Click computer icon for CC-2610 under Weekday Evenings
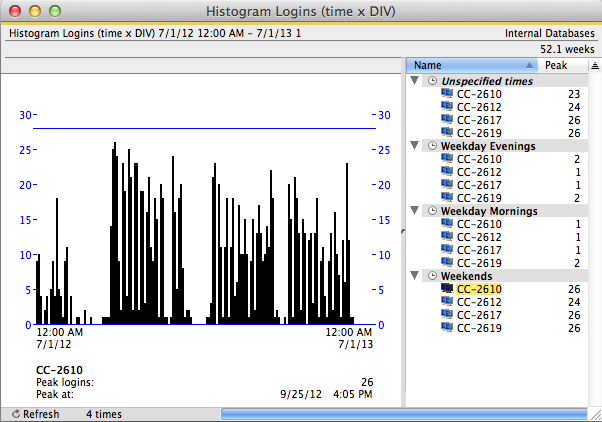 pyautogui.click(x=447, y=159)
